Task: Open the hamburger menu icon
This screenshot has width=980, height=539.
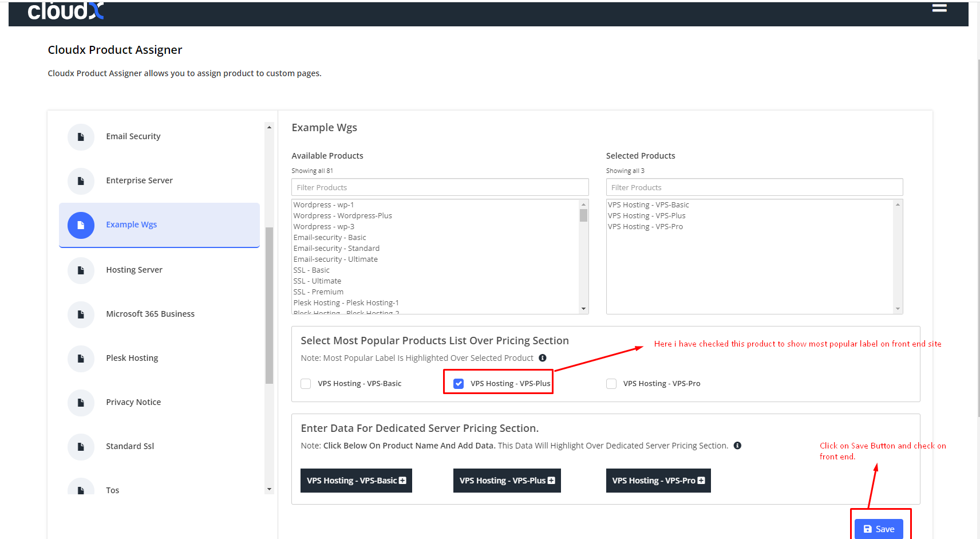Action: (939, 8)
